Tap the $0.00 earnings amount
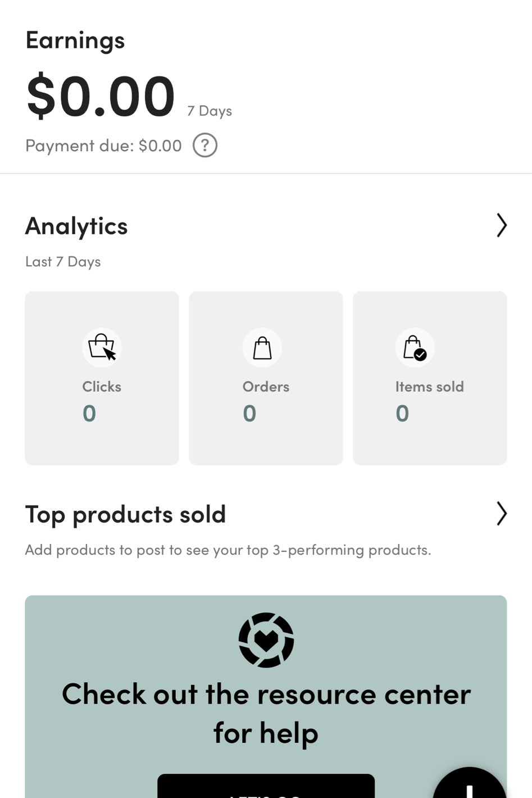Viewport: 532px width, 798px height. click(x=101, y=97)
